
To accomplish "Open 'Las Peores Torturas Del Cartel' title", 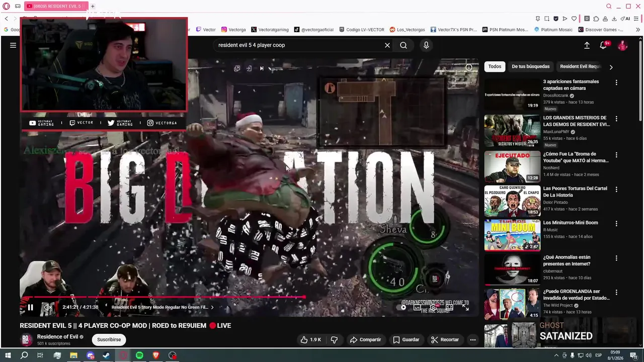I will 575,192.
